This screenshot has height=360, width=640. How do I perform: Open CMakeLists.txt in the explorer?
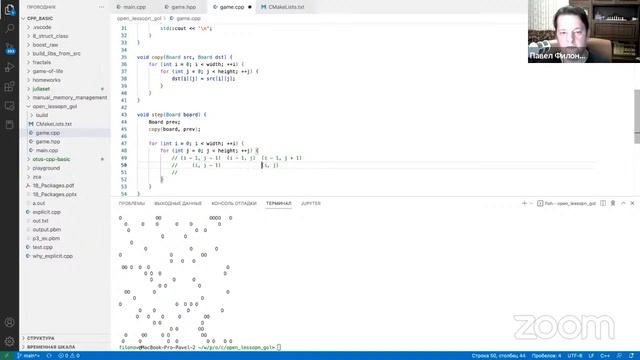click(x=53, y=124)
